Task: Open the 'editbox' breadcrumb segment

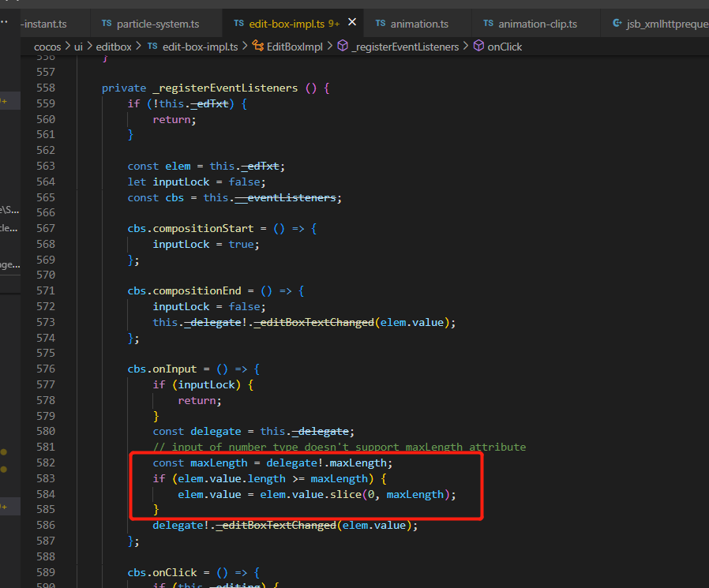Action: click(114, 47)
